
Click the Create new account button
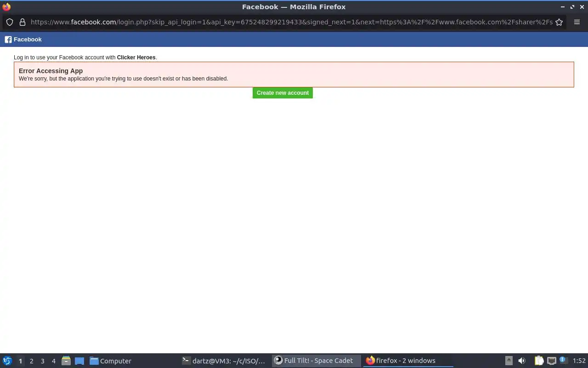tap(283, 93)
